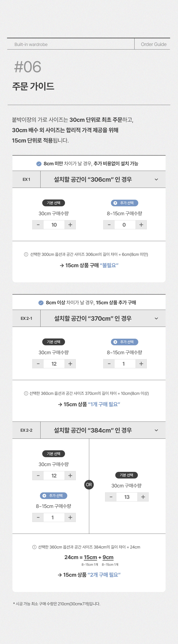Click the 추가 선택 badge in EX 1

tap(125, 203)
